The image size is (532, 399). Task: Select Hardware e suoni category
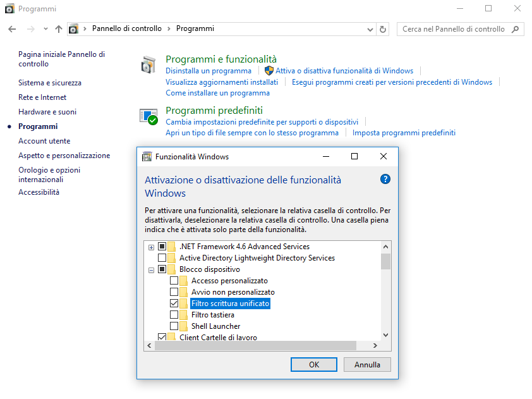point(47,112)
